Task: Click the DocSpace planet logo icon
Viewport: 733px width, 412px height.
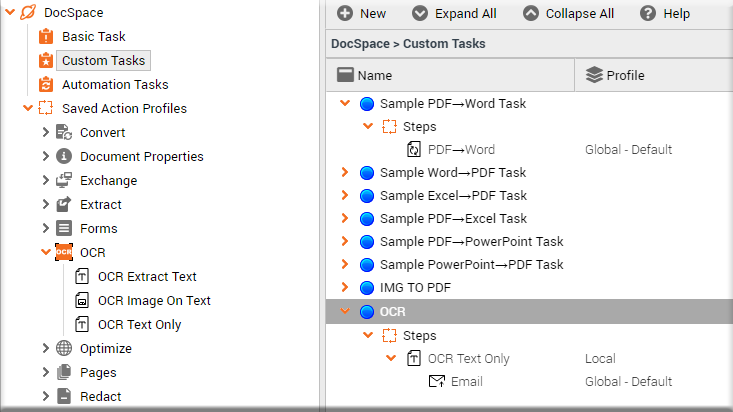Action: click(28, 12)
